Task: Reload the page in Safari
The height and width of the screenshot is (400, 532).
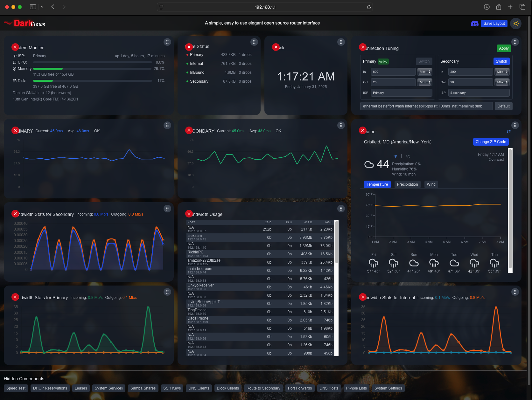Action: tap(369, 7)
